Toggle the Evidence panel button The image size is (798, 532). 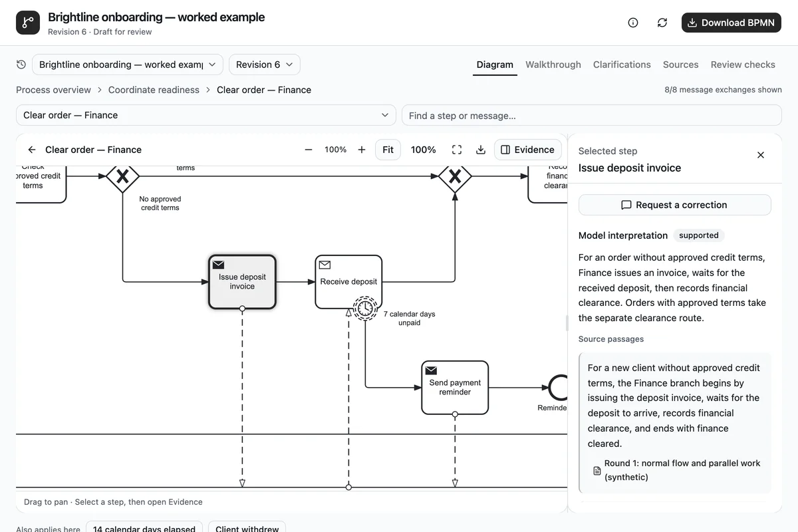528,150
